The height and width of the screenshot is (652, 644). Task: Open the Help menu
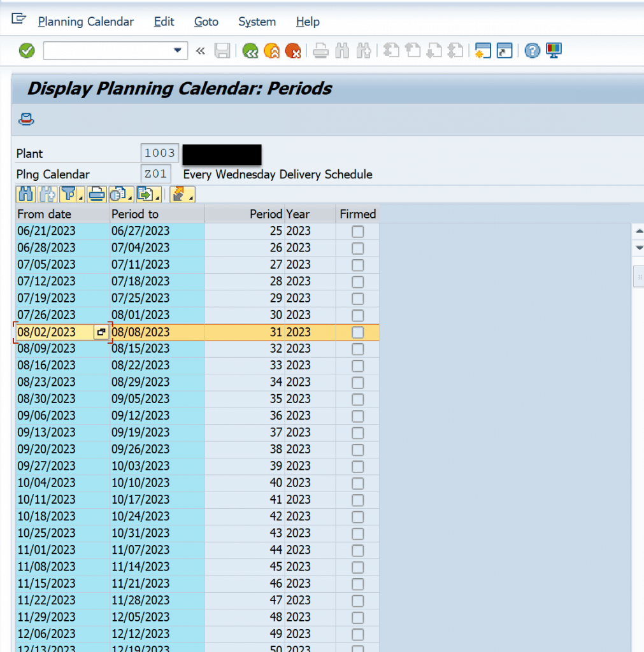[308, 22]
